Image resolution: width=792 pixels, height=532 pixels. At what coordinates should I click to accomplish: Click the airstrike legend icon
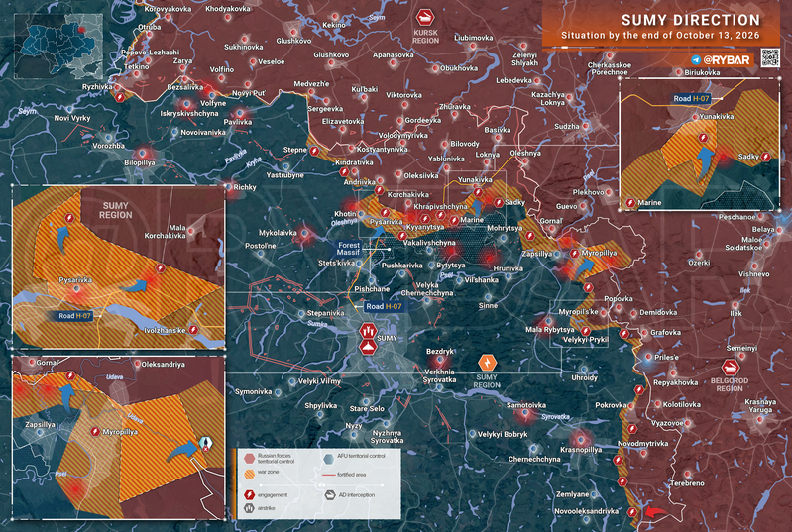249,508
